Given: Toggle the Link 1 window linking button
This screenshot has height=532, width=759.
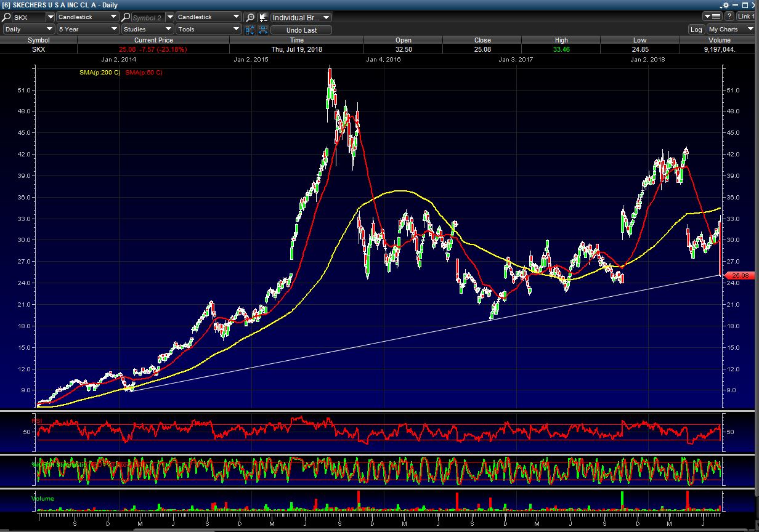Looking at the screenshot, I should tap(743, 17).
